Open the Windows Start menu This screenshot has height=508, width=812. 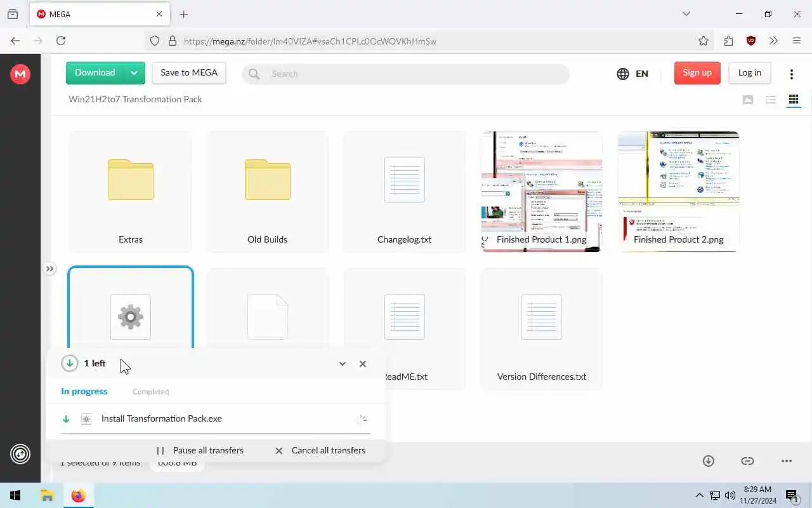15,495
